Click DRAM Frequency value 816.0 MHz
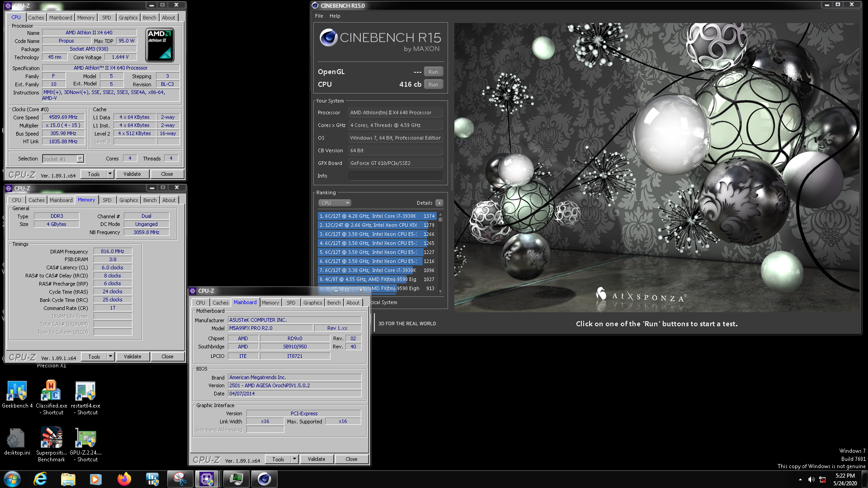Image resolution: width=868 pixels, height=488 pixels. (x=113, y=251)
